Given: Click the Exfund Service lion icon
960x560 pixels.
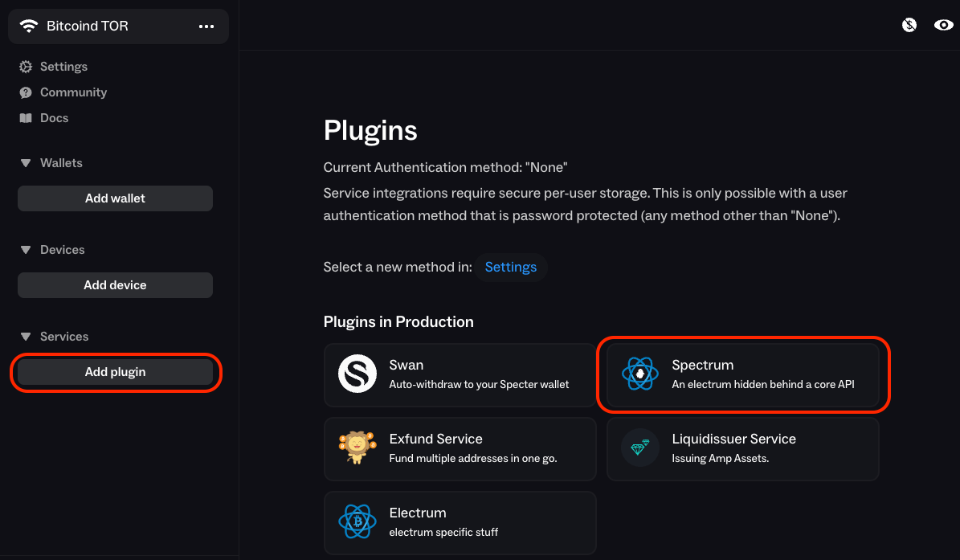Looking at the screenshot, I should pos(357,448).
